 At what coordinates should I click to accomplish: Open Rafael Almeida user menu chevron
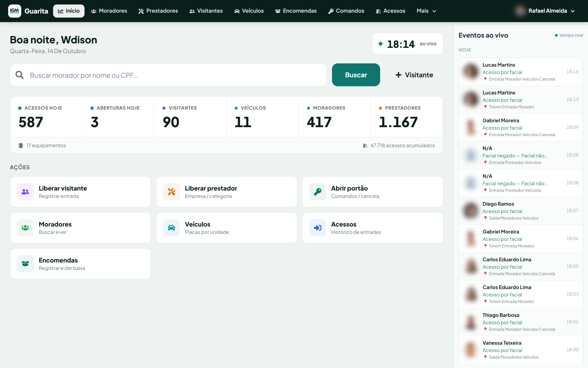click(x=573, y=11)
